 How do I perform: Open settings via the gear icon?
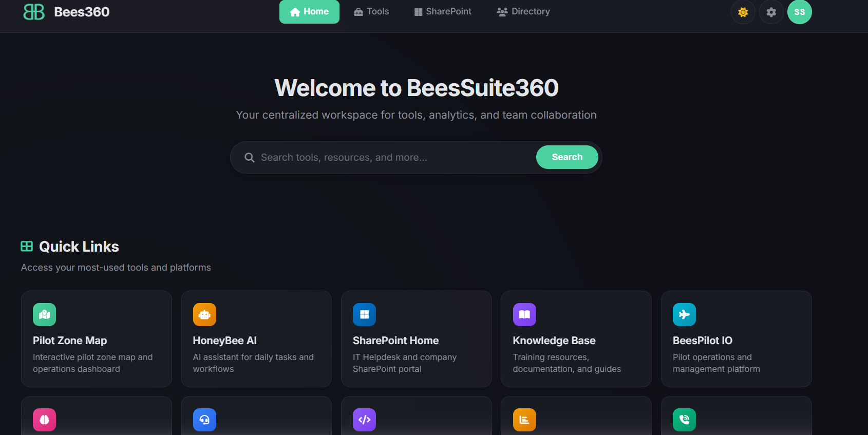pos(771,12)
